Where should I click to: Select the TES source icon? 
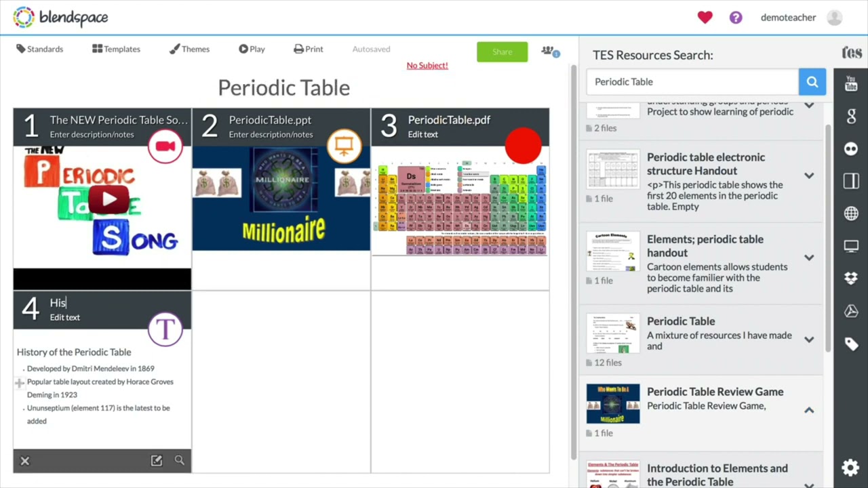[x=852, y=53]
